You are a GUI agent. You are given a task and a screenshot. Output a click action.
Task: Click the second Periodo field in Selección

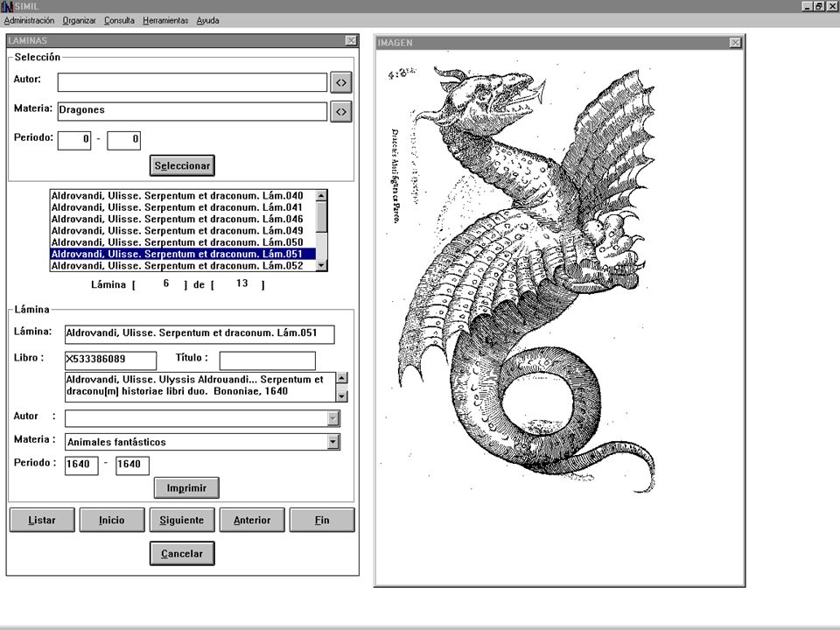[123, 140]
